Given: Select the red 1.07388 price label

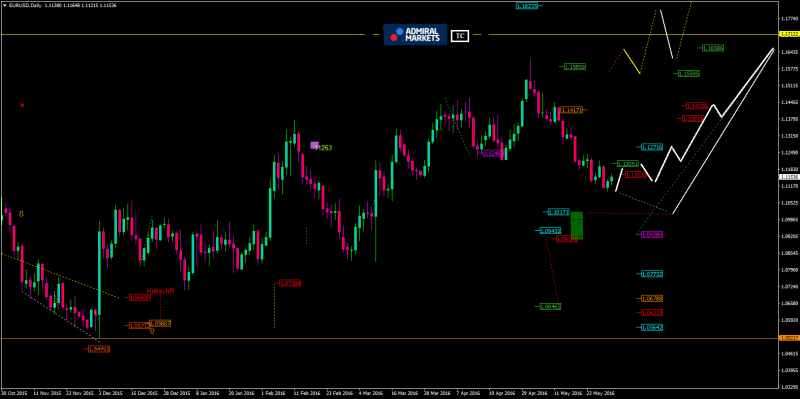Looking at the screenshot, I should tap(290, 283).
